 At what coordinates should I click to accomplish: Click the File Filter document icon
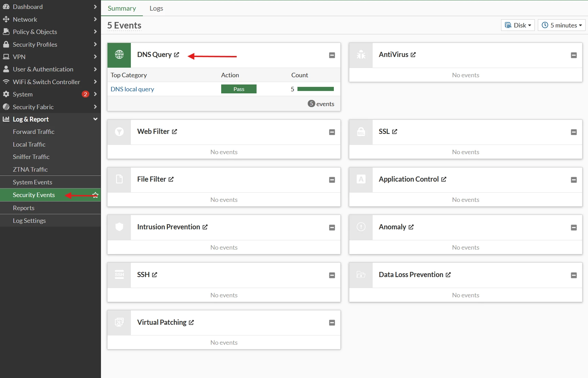point(119,179)
